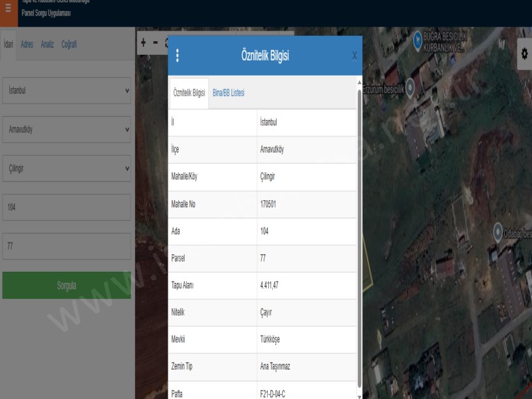
Task: Click the Parsel input field with 77
Action: point(67,246)
